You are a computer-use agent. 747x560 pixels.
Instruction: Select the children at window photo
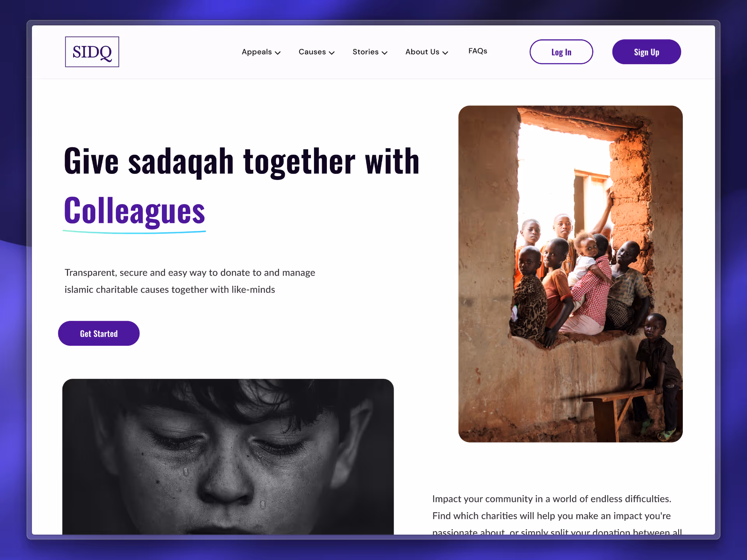tap(570, 274)
